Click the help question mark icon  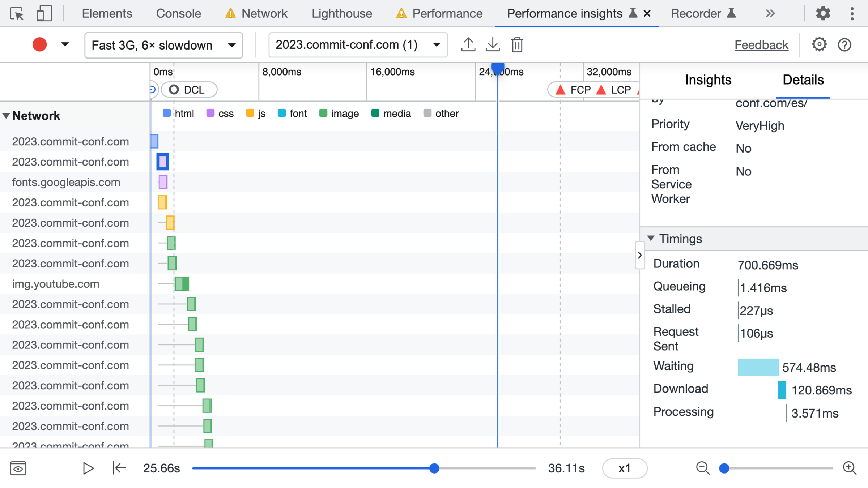pos(844,45)
